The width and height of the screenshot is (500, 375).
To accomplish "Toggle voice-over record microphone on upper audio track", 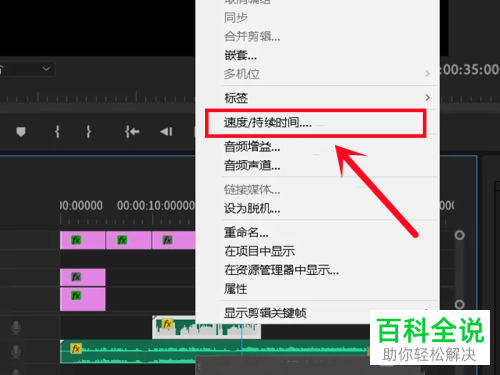I will coord(16,328).
